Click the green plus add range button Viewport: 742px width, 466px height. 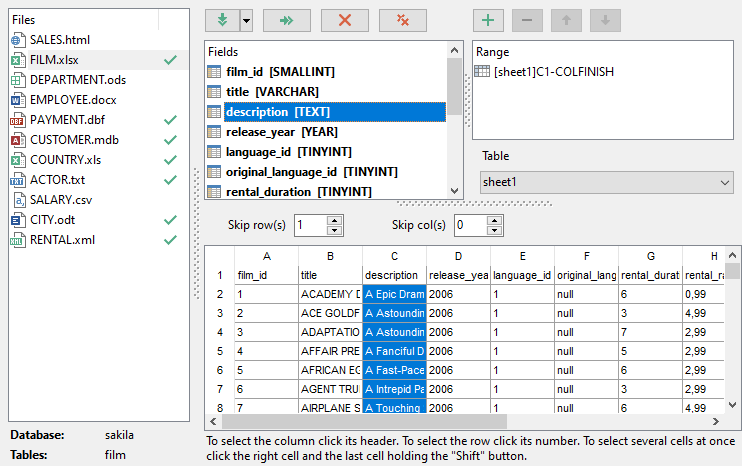pyautogui.click(x=487, y=20)
